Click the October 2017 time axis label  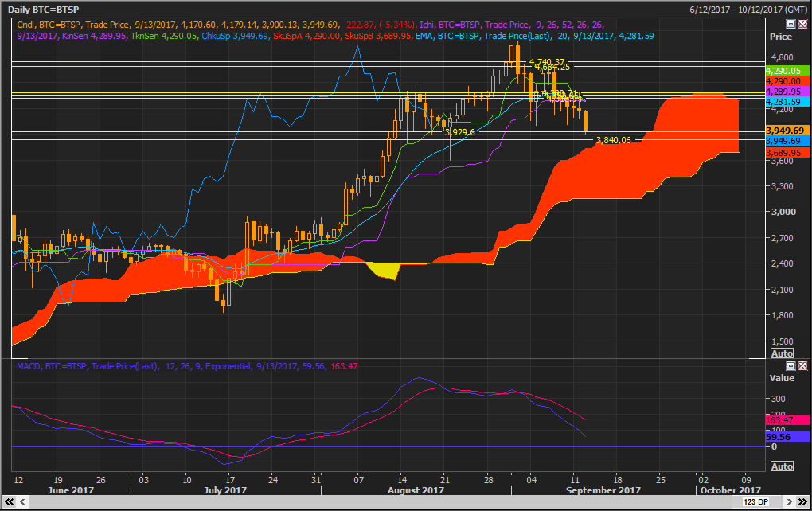click(x=731, y=490)
